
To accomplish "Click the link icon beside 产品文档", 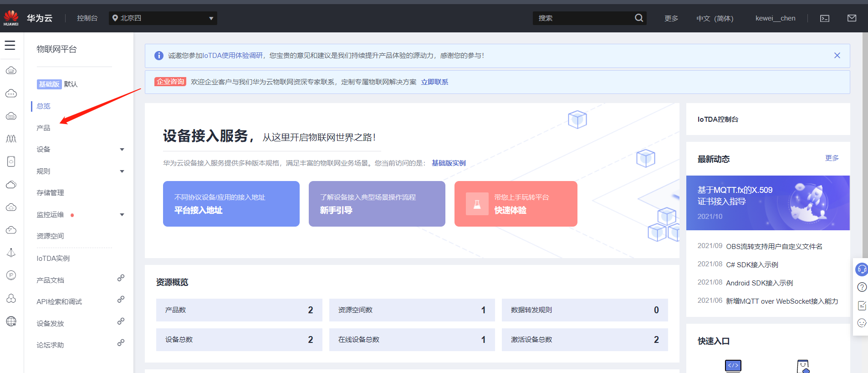I will pyautogui.click(x=121, y=278).
